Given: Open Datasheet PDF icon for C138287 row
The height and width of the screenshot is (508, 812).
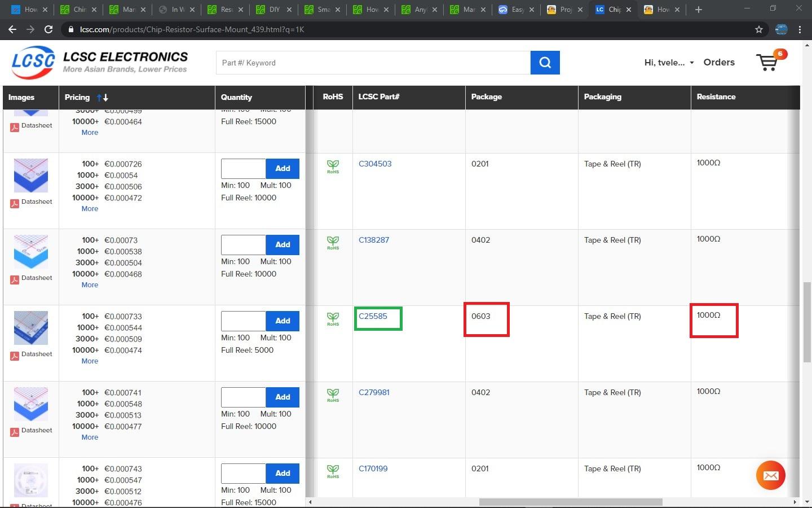Looking at the screenshot, I should pyautogui.click(x=15, y=279).
